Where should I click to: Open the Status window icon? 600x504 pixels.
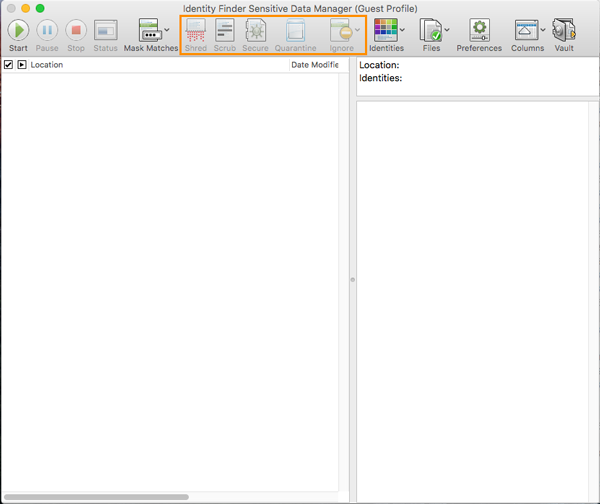pyautogui.click(x=105, y=30)
